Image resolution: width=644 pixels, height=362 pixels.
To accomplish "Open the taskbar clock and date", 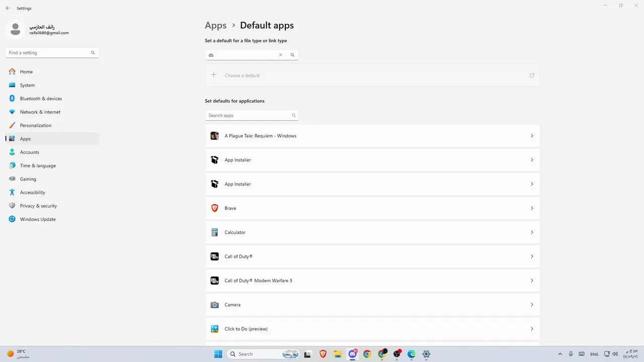I will [630, 354].
